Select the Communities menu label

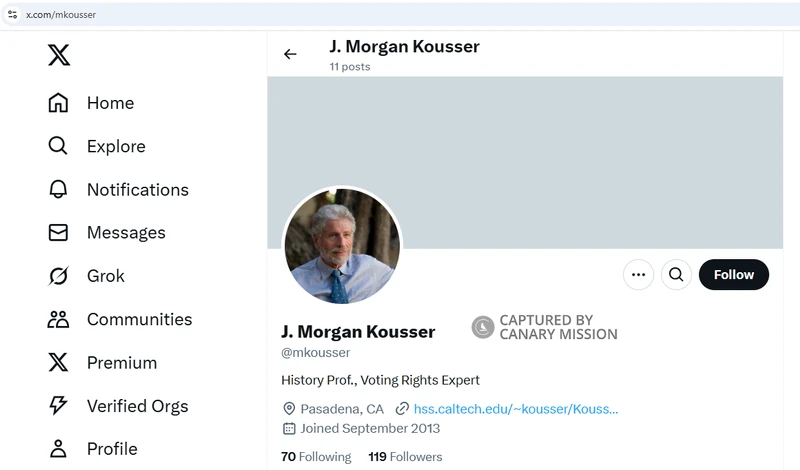click(x=139, y=319)
